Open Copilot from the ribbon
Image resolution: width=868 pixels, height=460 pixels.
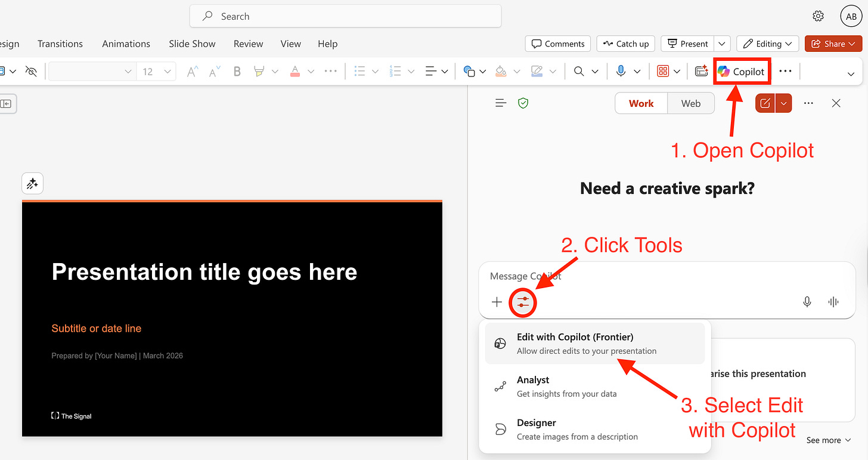[742, 72]
